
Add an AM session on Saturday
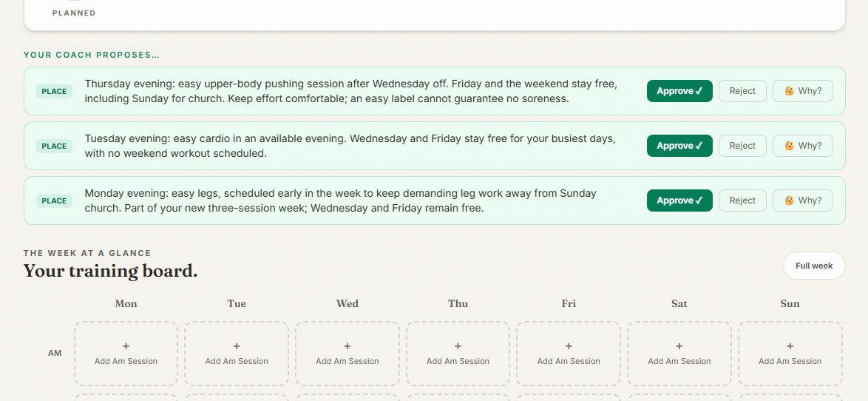tap(679, 354)
